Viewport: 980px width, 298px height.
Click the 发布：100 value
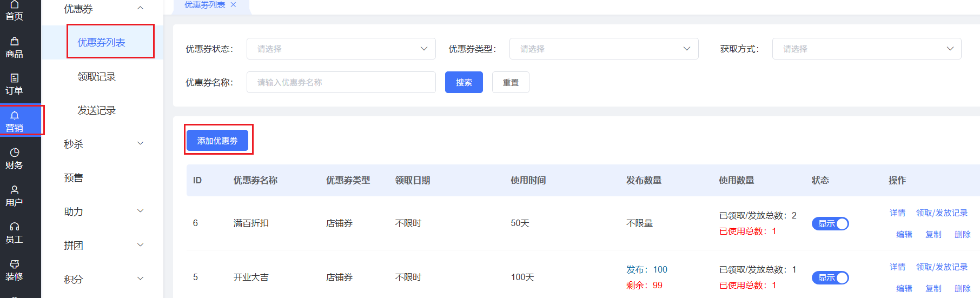tap(647, 269)
